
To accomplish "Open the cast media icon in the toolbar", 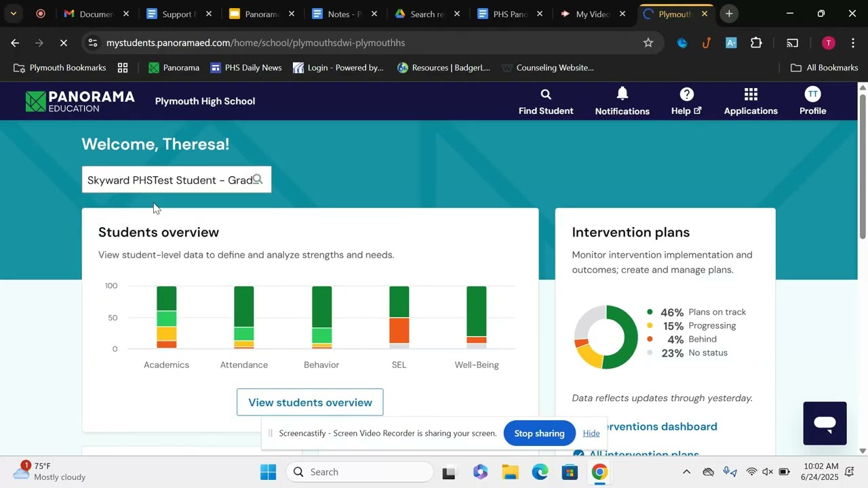I will 792,43.
